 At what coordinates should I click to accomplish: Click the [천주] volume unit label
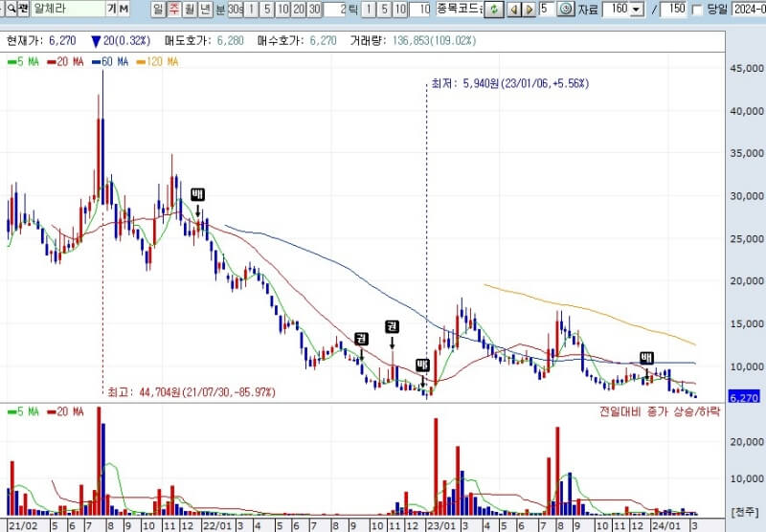point(747,512)
